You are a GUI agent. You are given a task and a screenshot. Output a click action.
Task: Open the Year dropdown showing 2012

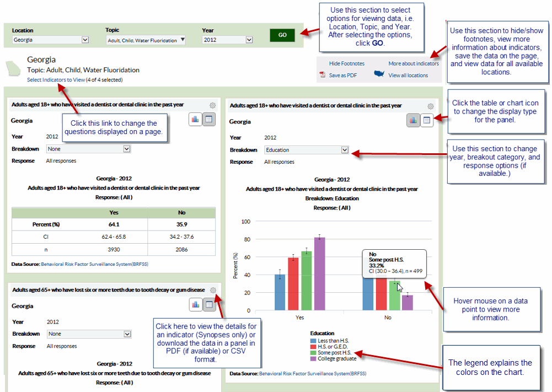point(227,40)
